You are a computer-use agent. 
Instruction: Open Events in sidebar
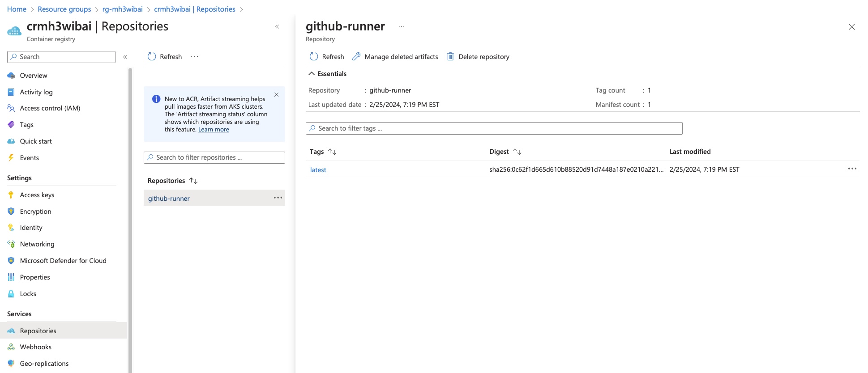[x=29, y=158]
